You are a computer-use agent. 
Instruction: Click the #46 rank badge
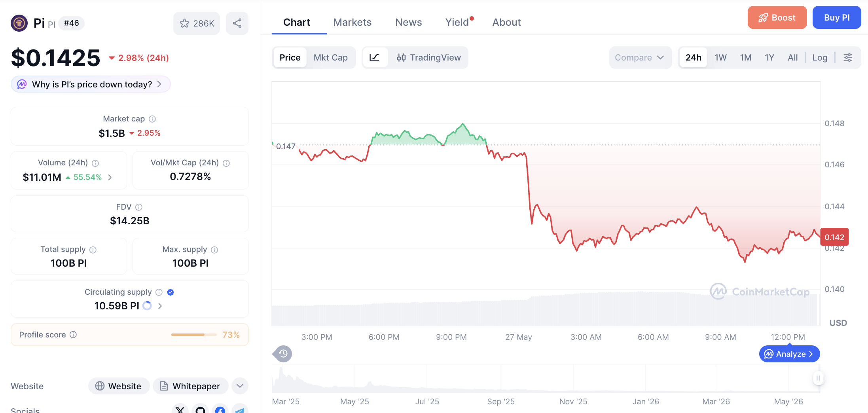click(72, 23)
